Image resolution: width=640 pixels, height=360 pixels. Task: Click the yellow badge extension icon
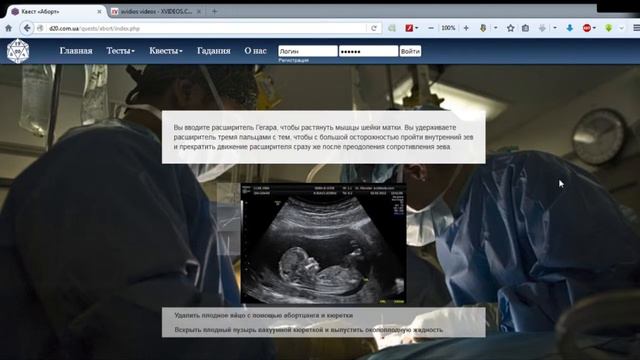(483, 28)
